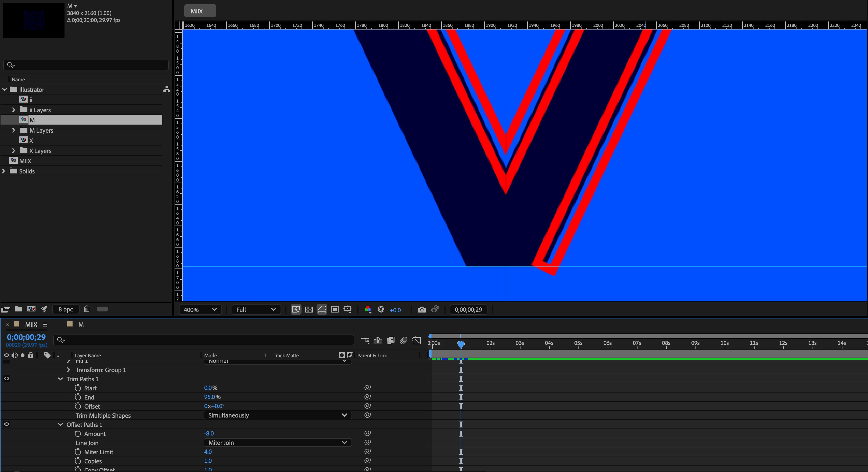Open the Show Channel RGB circles icon
Viewport: 868px width, 472px height.
point(368,309)
